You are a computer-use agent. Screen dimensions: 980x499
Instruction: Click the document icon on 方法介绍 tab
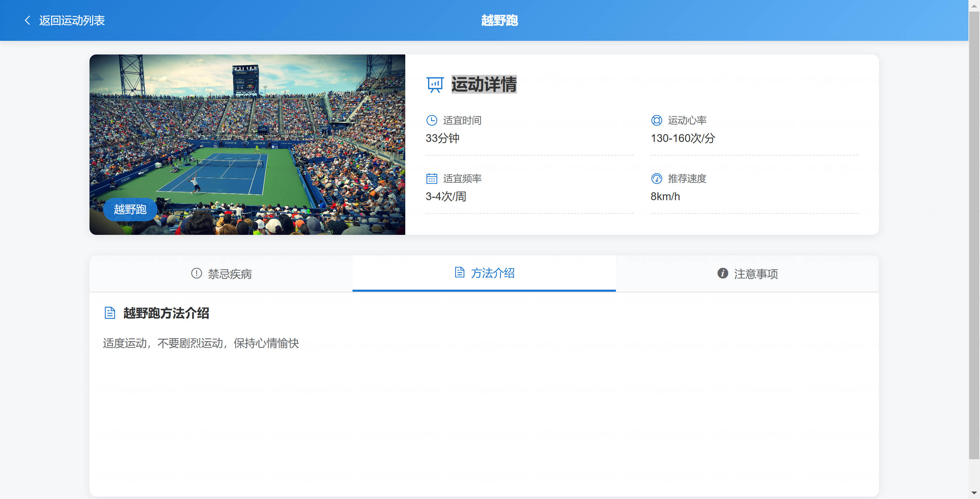[x=460, y=273]
